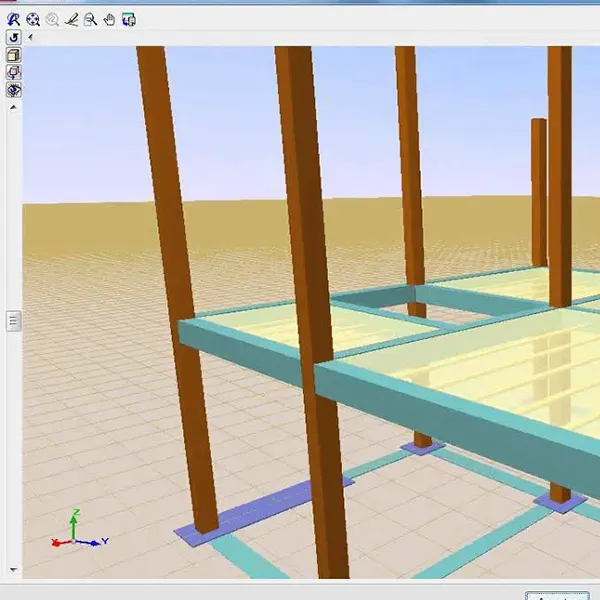Image resolution: width=600 pixels, height=600 pixels.
Task: Click the greyed-out previous zoom icon
Action: 52,19
